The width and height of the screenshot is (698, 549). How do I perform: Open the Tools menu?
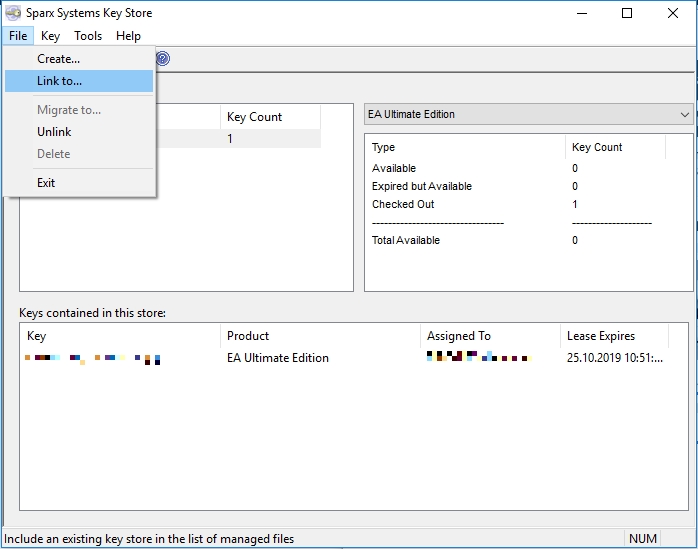click(x=88, y=36)
